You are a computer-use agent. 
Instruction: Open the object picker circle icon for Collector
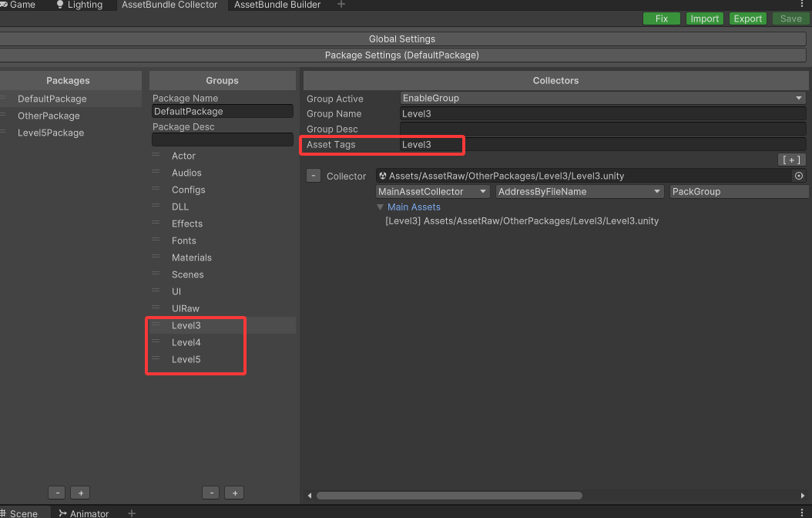point(799,176)
